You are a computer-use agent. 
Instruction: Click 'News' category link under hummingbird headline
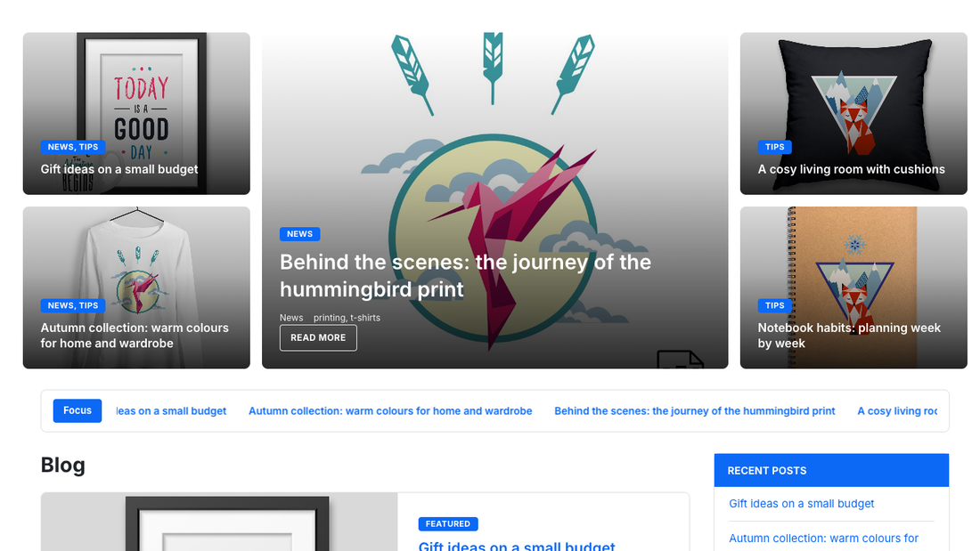(291, 318)
